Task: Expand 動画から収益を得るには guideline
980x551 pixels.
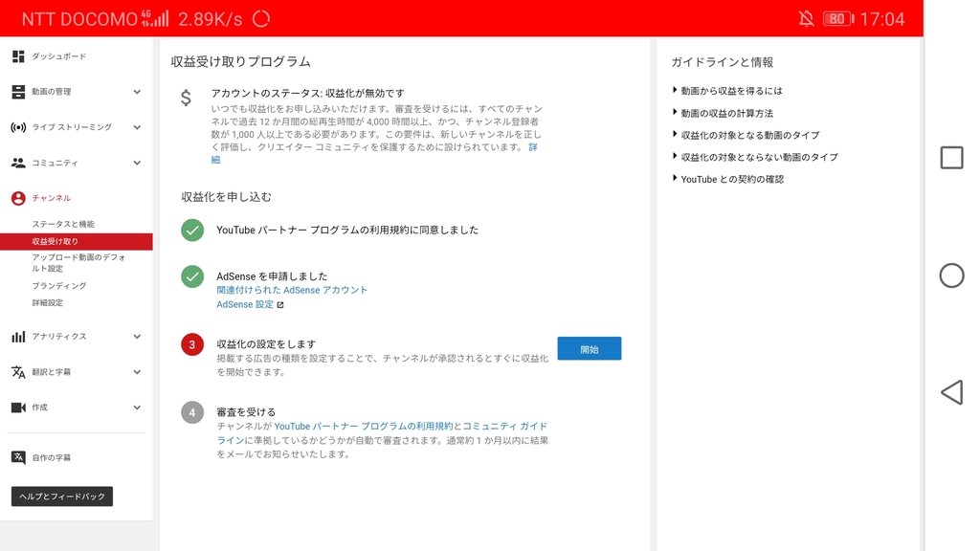Action: [x=727, y=91]
